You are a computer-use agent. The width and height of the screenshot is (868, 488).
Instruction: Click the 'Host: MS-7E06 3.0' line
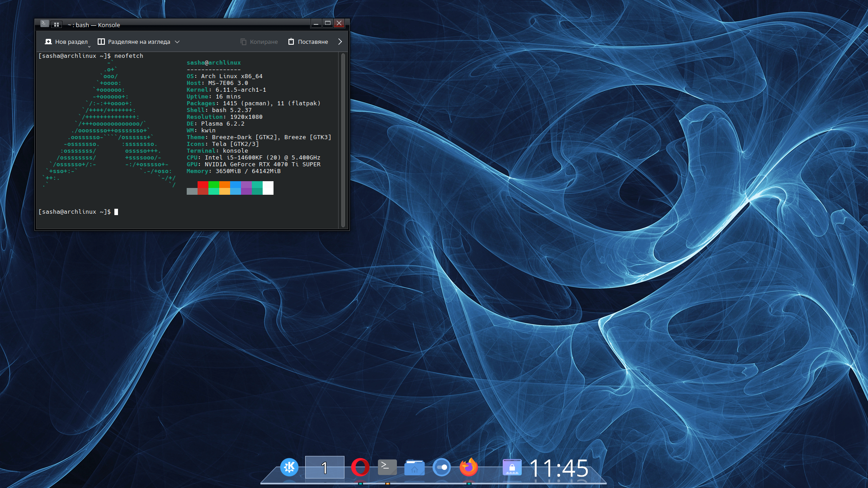[x=217, y=83]
